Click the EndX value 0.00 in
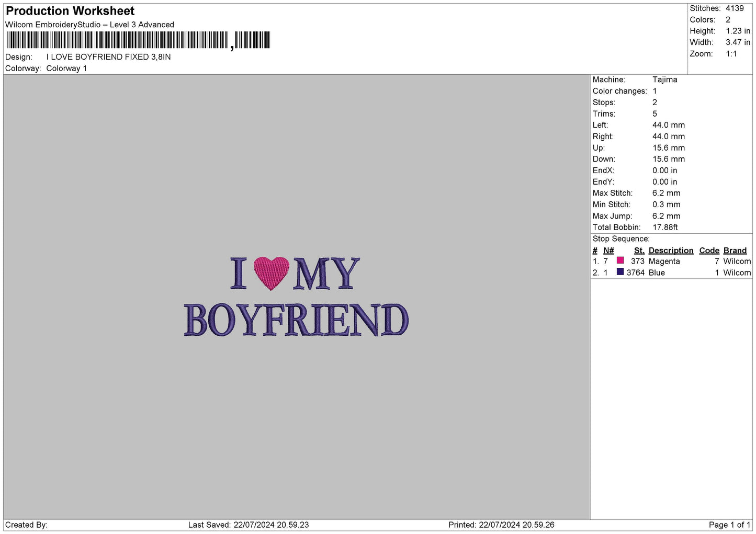756x534 pixels. 665,171
